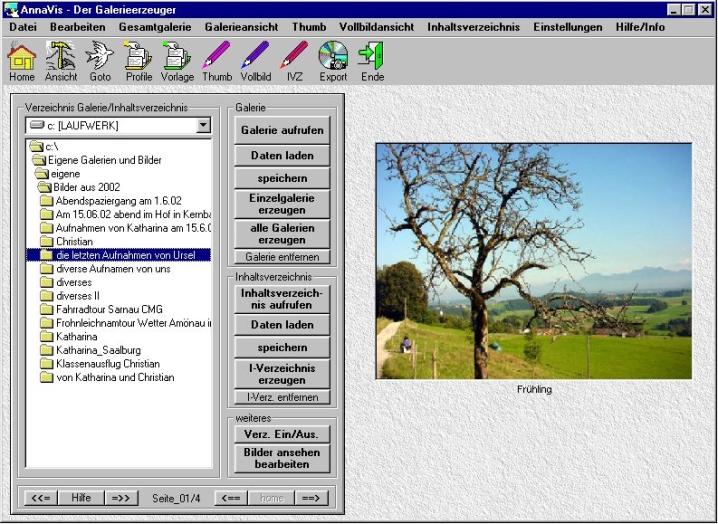
Task: Click the Frühling tree photo preview
Action: point(533,261)
